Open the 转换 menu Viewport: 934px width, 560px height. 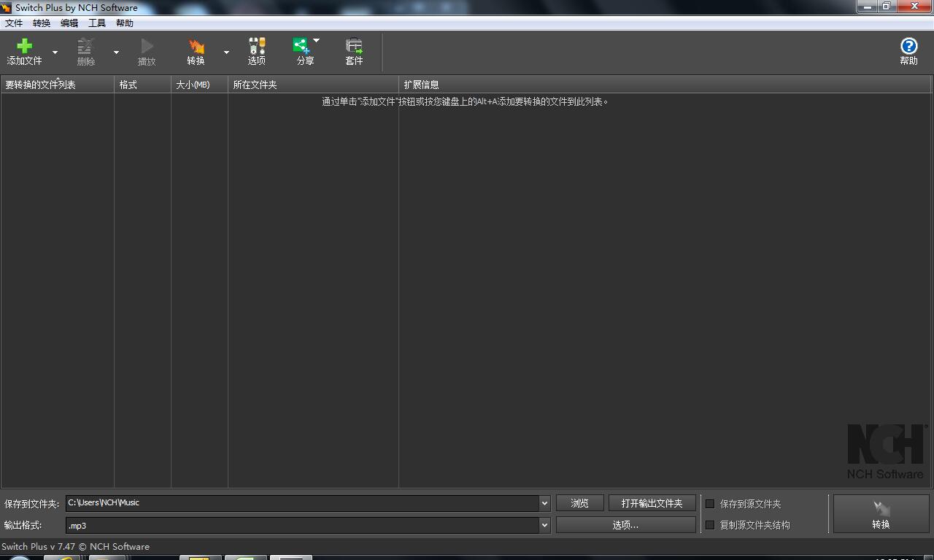[42, 23]
